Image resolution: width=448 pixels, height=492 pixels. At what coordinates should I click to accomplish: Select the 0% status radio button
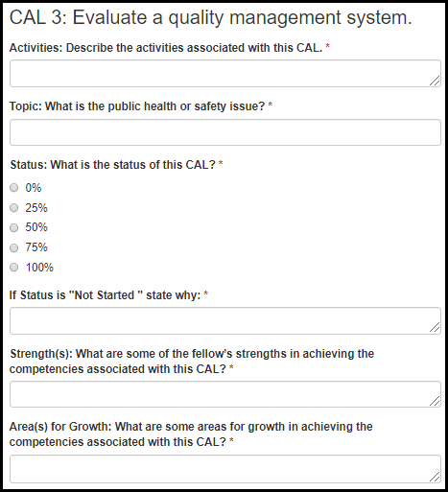(14, 188)
